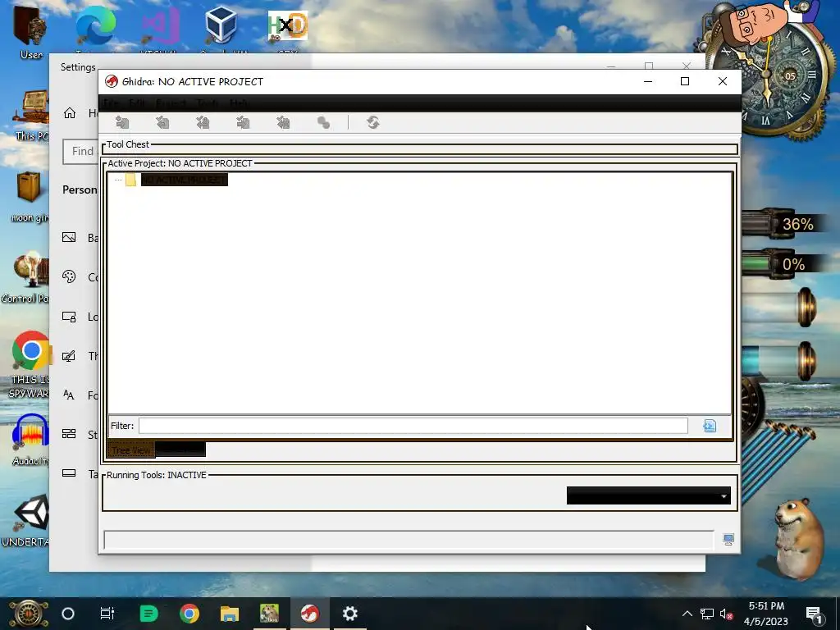
Task: Click Update Checked Out File with lock icon
Action: point(203,123)
